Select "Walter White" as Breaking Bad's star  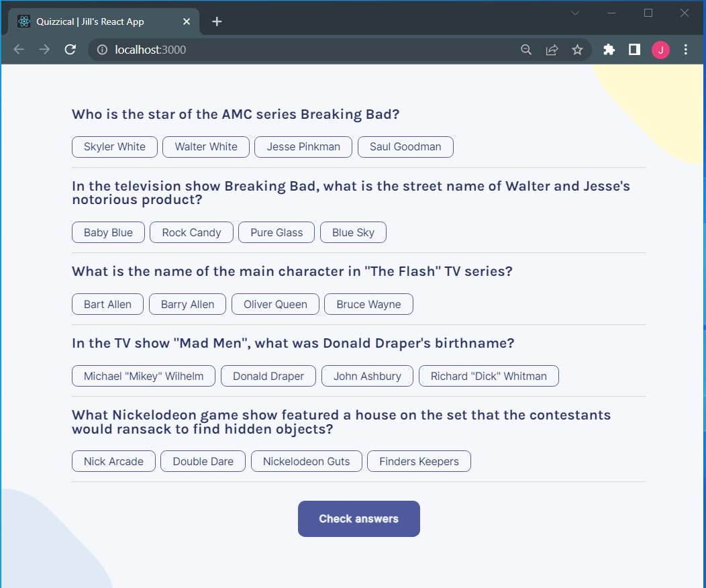(x=205, y=146)
